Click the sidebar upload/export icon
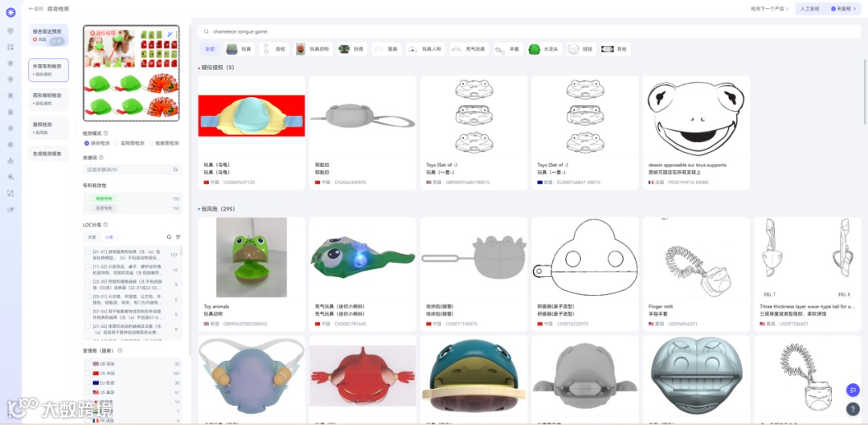The height and width of the screenshot is (425, 868). [10, 161]
